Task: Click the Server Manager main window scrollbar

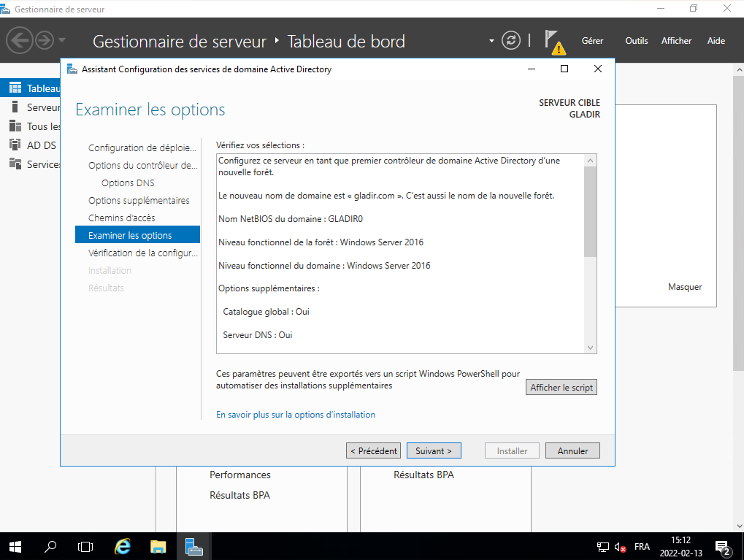Action: (x=738, y=223)
